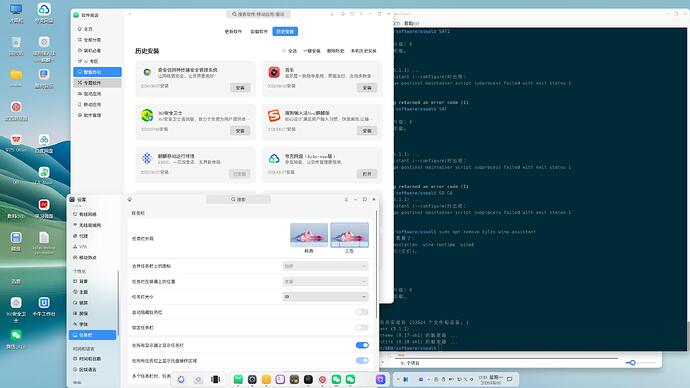690x388 pixels.
Task: Open the 任务栏在屏幕上的位置 dropdown
Action: tap(325, 282)
